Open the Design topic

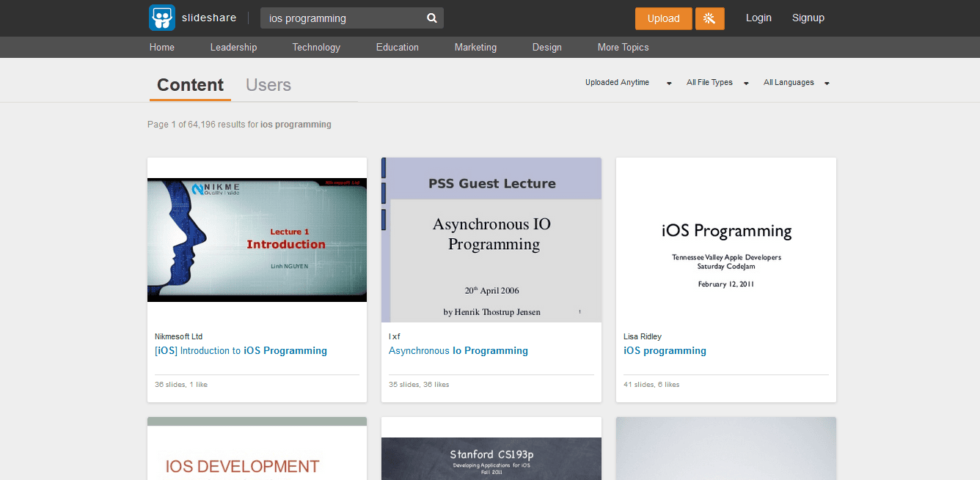pos(547,47)
